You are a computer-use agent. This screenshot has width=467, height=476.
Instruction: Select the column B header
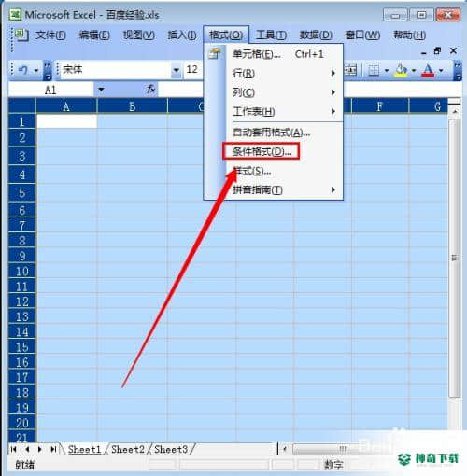(x=132, y=106)
